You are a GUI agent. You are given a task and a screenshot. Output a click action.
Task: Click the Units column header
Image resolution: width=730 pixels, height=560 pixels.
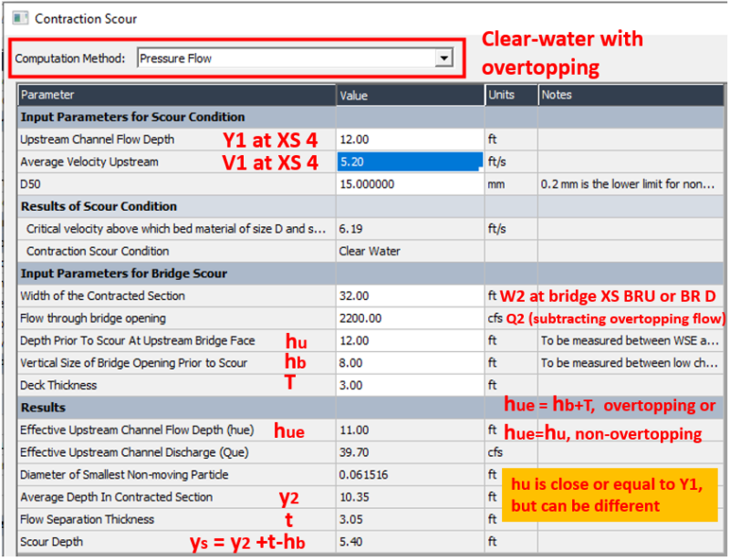coord(510,95)
